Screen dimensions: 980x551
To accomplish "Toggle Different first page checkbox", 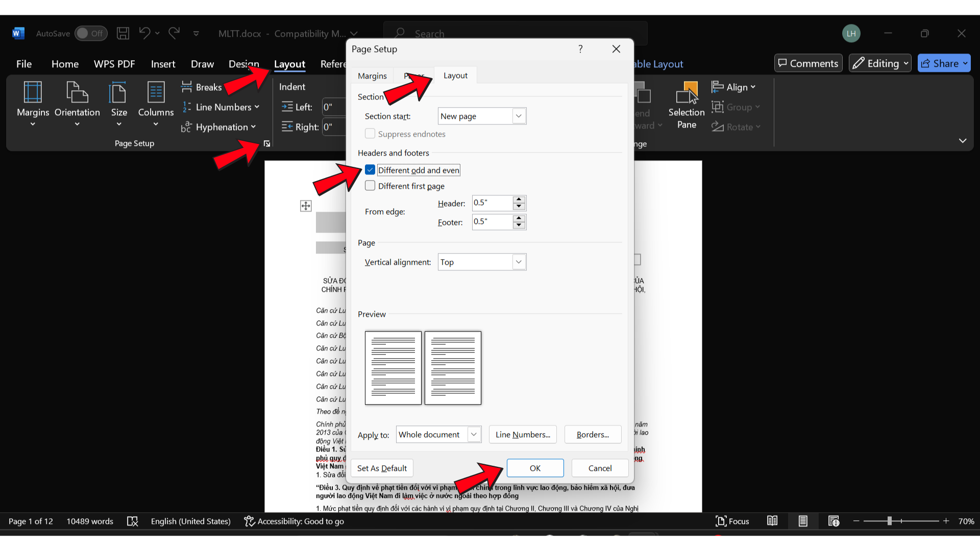I will [x=370, y=186].
